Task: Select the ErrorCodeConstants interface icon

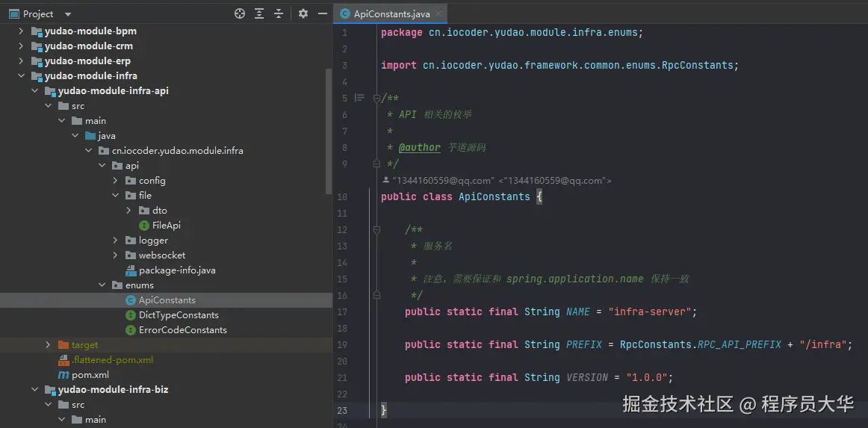Action: coord(131,330)
